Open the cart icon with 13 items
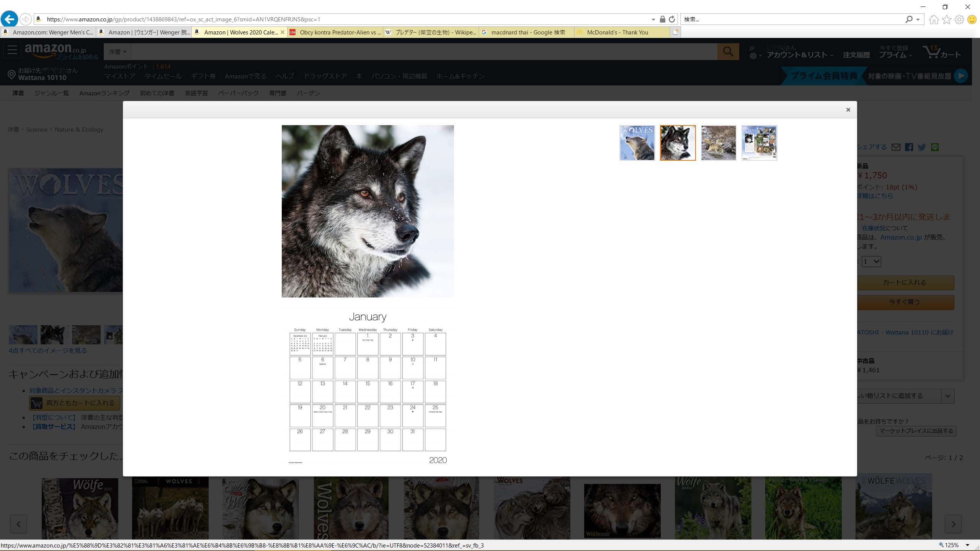This screenshot has width=980, height=551. click(942, 52)
